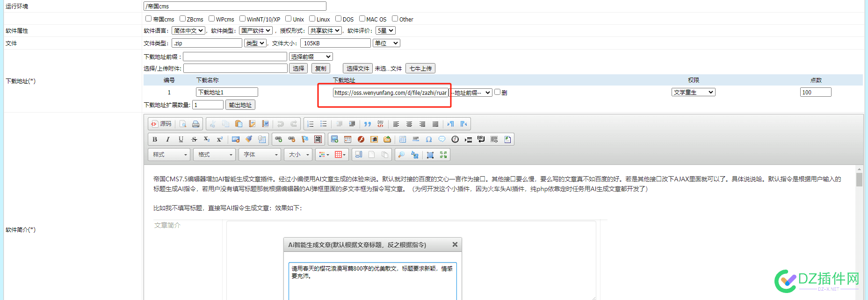Apply subscript formatting
Viewport: 868px width, 300px height.
pos(207,139)
